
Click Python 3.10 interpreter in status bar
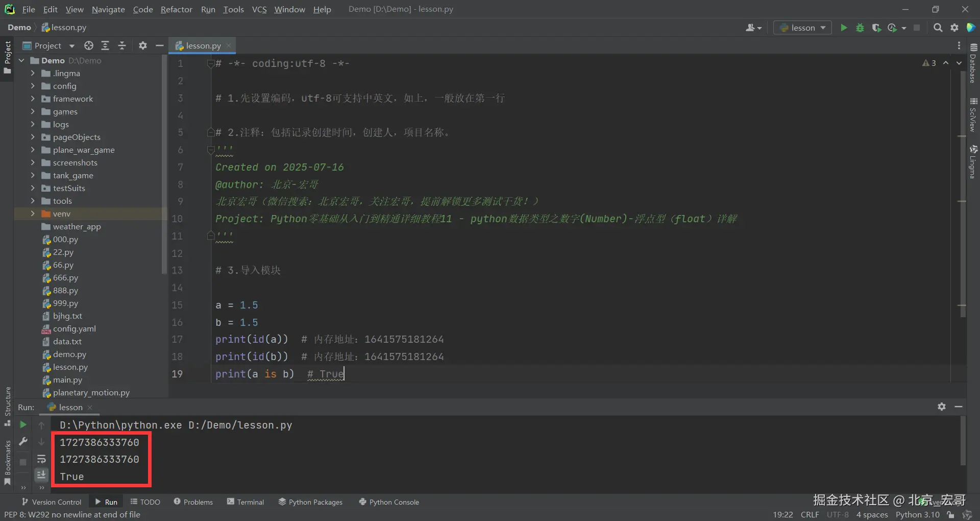pyautogui.click(x=917, y=514)
